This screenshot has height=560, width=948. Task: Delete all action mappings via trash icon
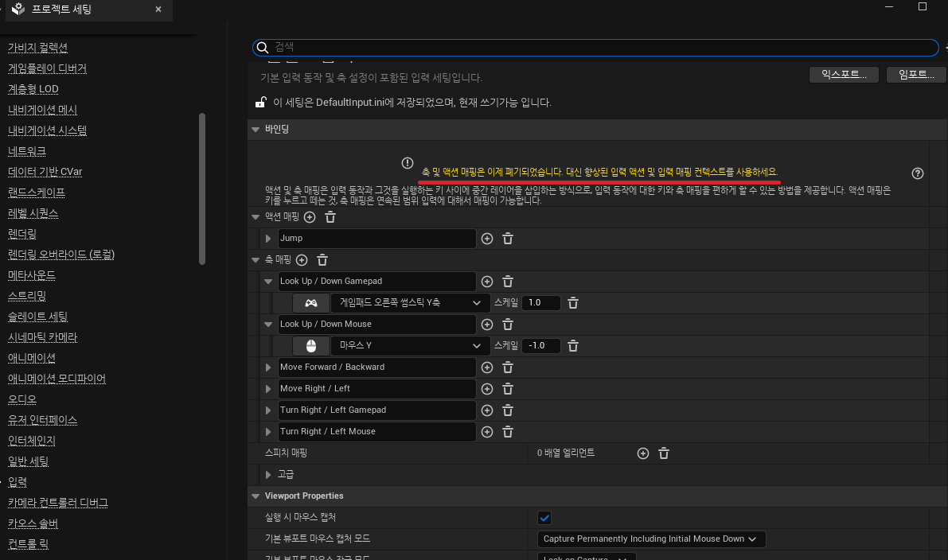[x=330, y=217]
